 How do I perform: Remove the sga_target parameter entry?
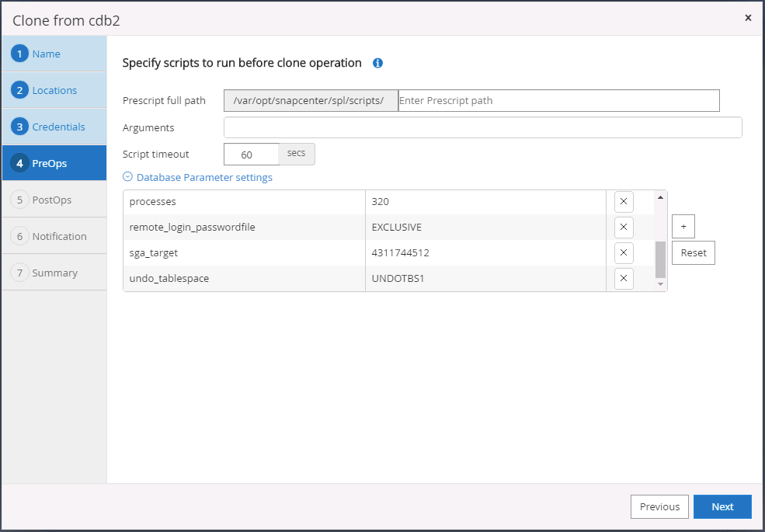(x=624, y=253)
